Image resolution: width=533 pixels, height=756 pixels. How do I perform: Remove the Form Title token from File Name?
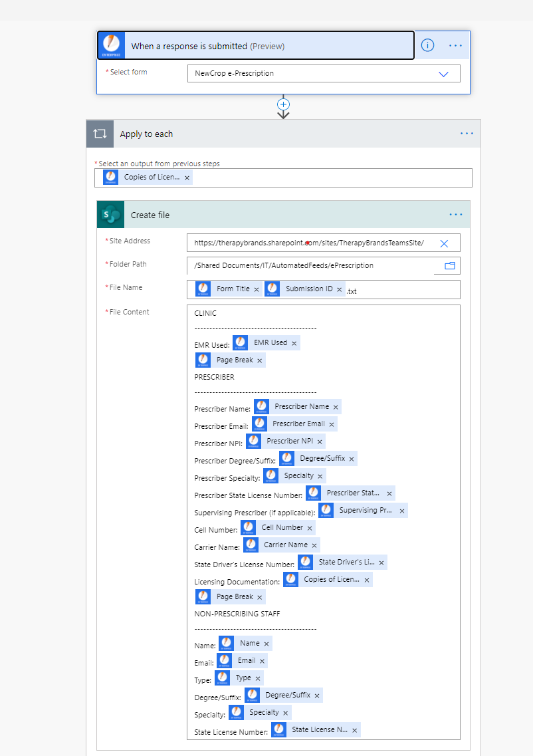click(258, 289)
